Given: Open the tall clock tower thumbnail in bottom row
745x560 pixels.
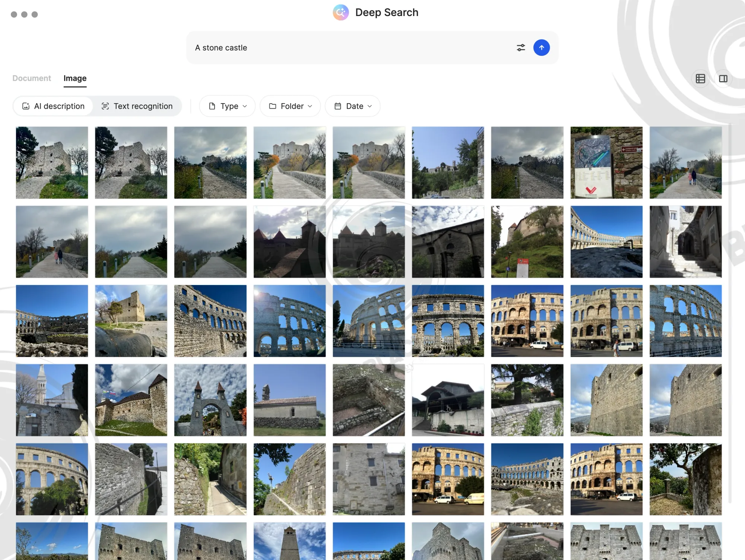Looking at the screenshot, I should (x=289, y=541).
